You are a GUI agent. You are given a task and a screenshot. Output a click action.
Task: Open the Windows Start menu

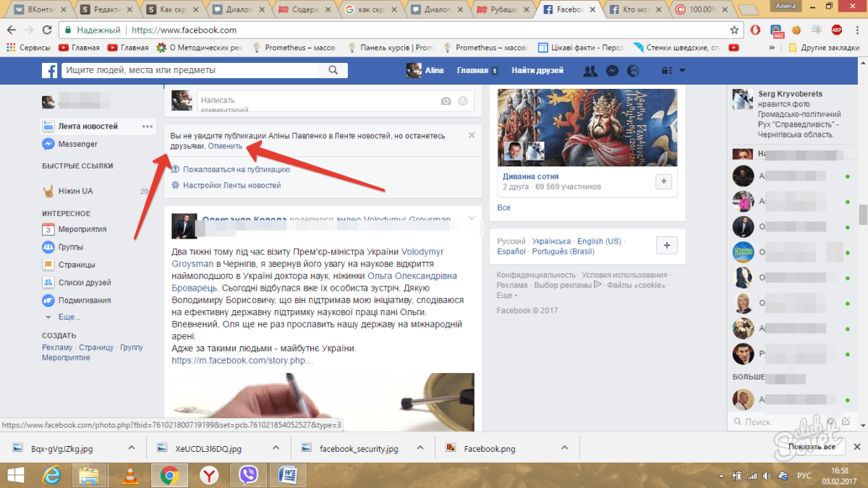click(x=17, y=475)
